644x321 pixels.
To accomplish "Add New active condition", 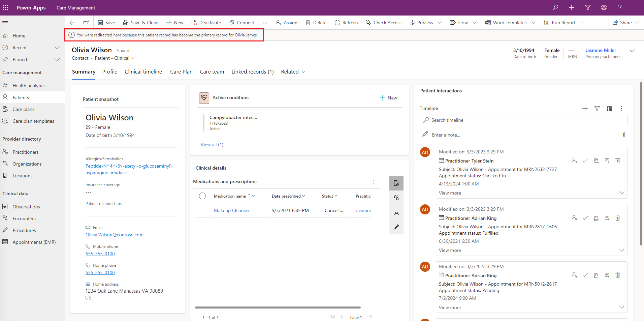I will coord(388,98).
